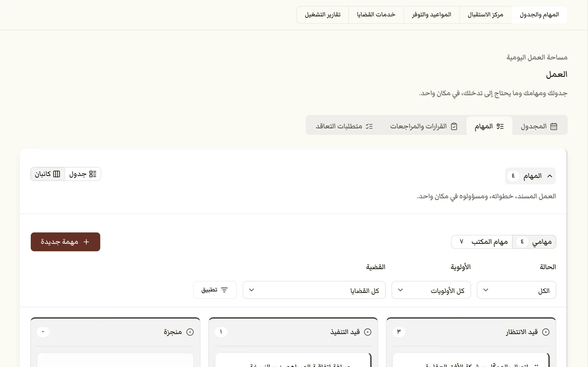The width and height of the screenshot is (588, 367).
Task: Click the clipboard icon beside القرارات والمراجعات
Action: 454,126
